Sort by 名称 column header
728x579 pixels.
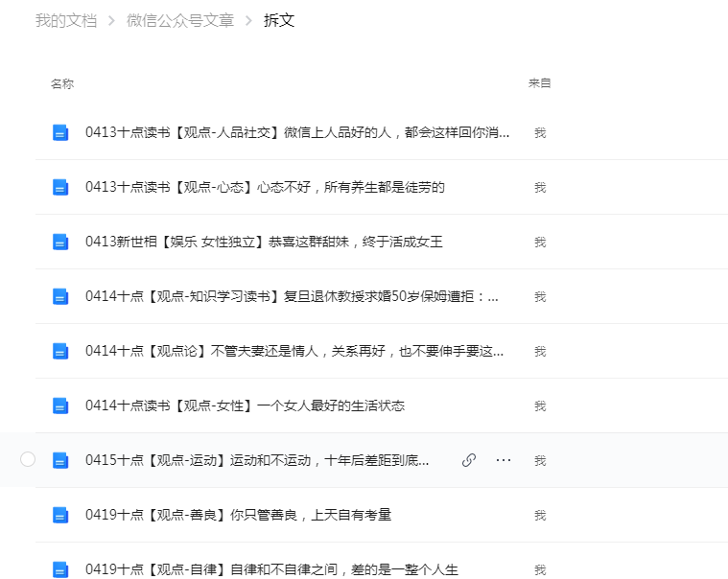click(x=62, y=84)
